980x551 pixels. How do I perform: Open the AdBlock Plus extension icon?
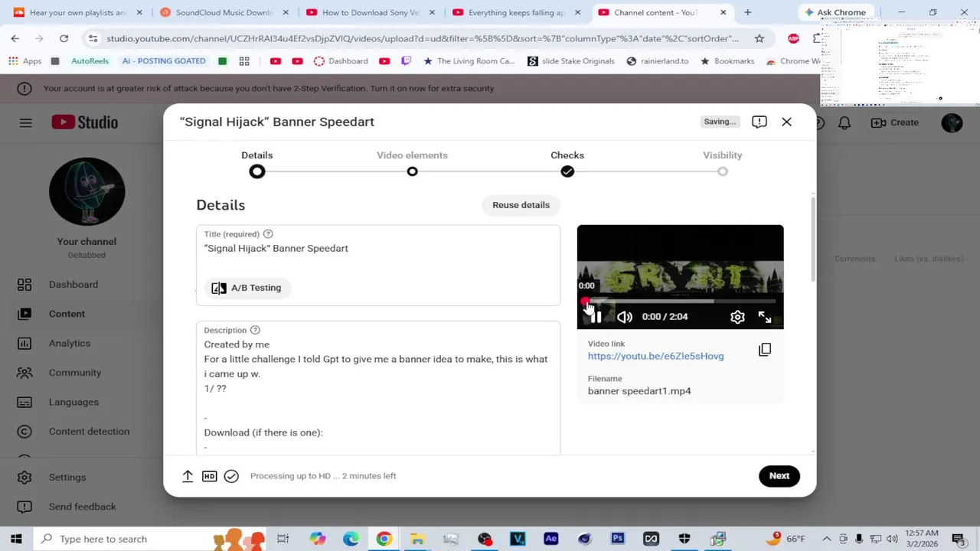tap(793, 38)
